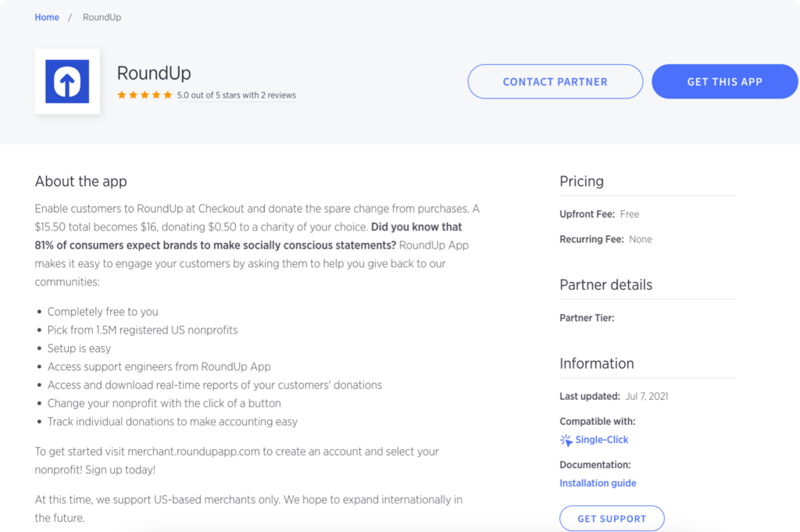This screenshot has height=532, width=800.
Task: Open the 2 reviews rating link
Action: coord(236,95)
